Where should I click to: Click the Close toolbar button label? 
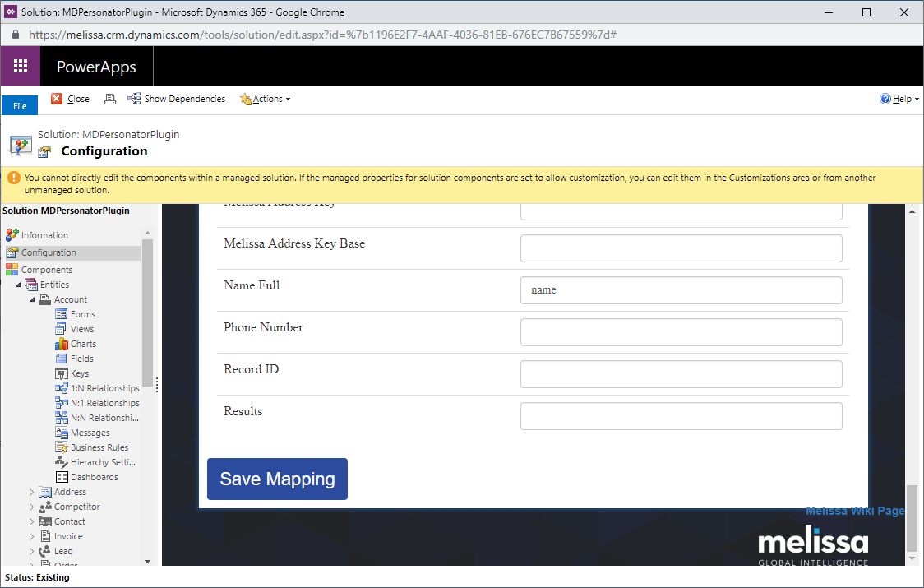point(78,99)
